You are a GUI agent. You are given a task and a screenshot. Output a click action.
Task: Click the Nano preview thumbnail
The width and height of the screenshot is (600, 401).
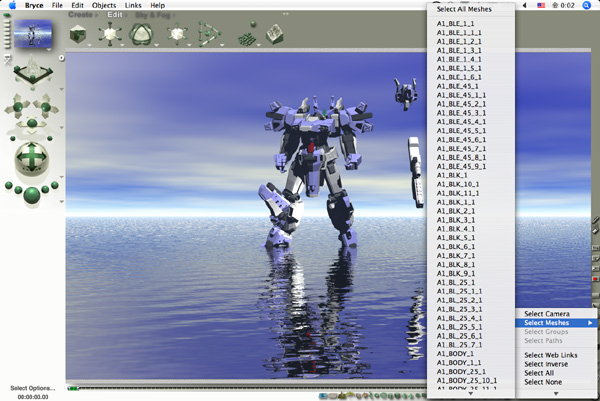(x=33, y=34)
